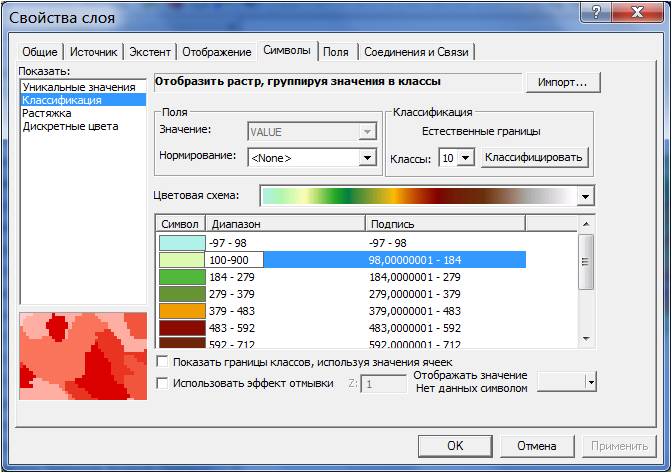Go to the Экстент tab

click(x=150, y=52)
